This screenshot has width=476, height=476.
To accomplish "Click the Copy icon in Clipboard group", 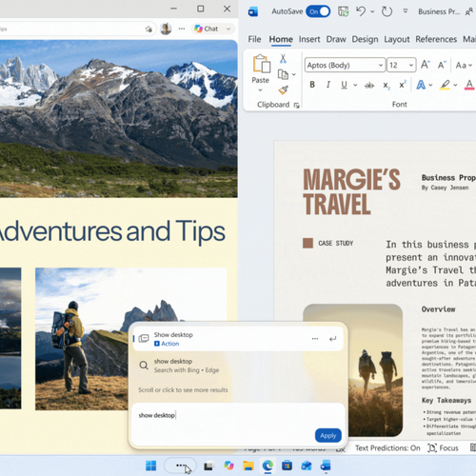I will point(283,74).
